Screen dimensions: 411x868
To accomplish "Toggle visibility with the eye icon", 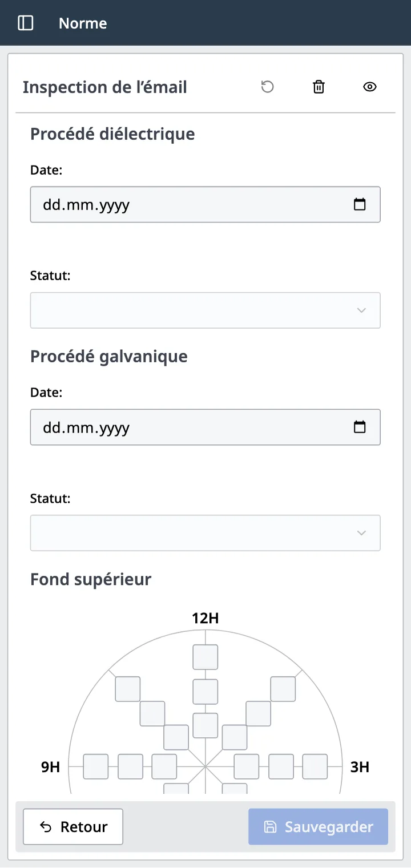I will coord(370,87).
